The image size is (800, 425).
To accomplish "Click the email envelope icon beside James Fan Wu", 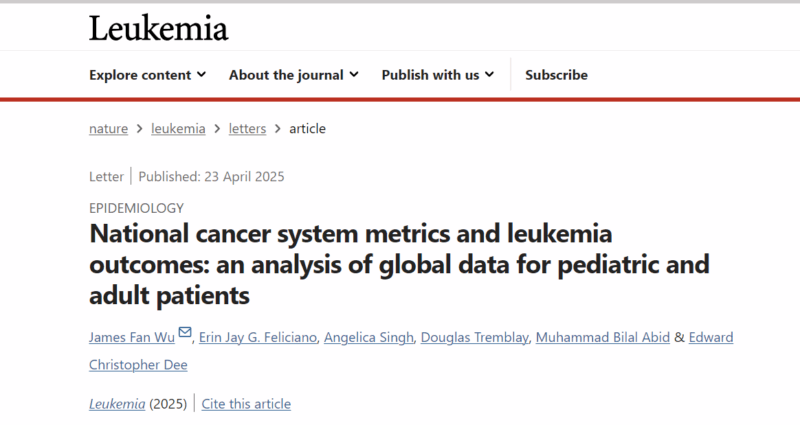I will [185, 332].
